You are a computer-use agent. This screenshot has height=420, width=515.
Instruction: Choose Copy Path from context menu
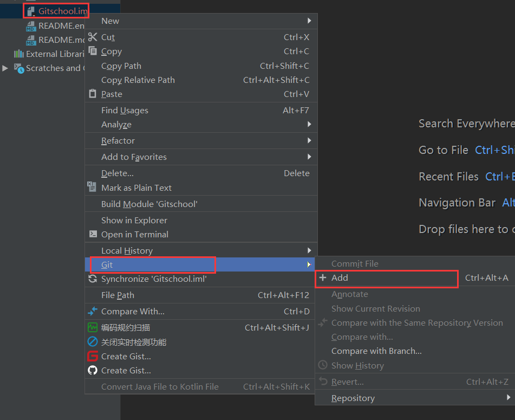(201, 66)
